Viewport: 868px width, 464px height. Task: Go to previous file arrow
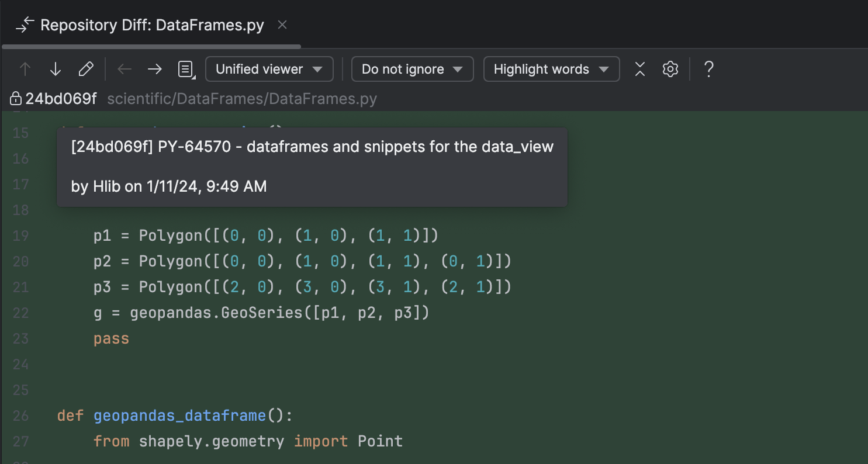pyautogui.click(x=124, y=70)
